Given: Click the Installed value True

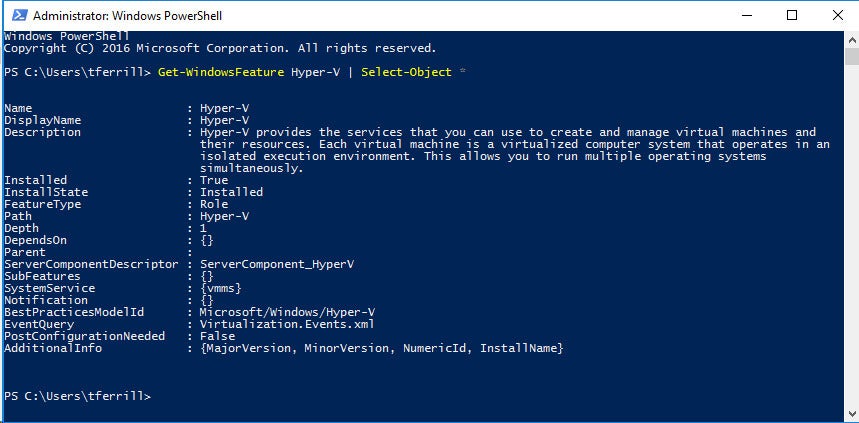Looking at the screenshot, I should coord(214,180).
